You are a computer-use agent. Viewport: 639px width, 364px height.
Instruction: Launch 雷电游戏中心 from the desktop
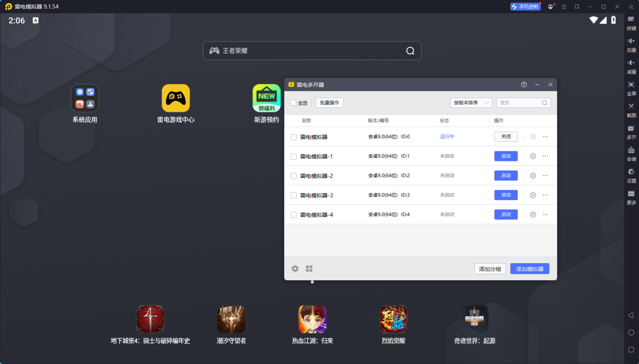coord(176,97)
